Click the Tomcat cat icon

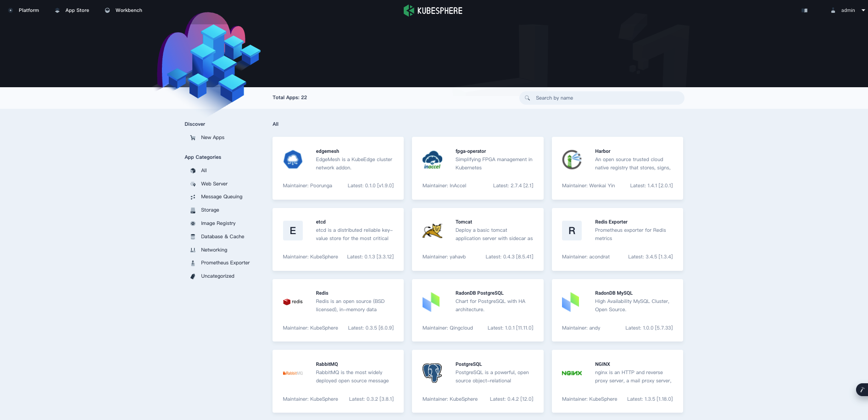coord(432,231)
